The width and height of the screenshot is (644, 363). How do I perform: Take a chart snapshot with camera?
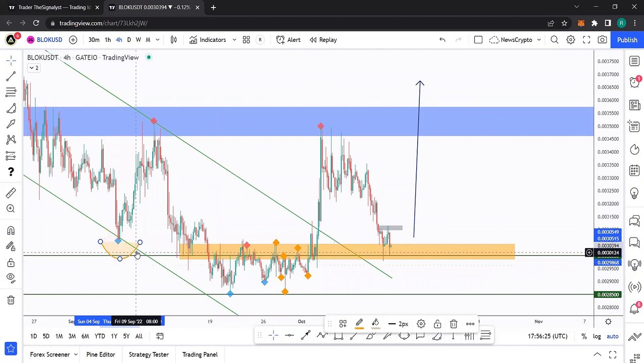point(602,40)
